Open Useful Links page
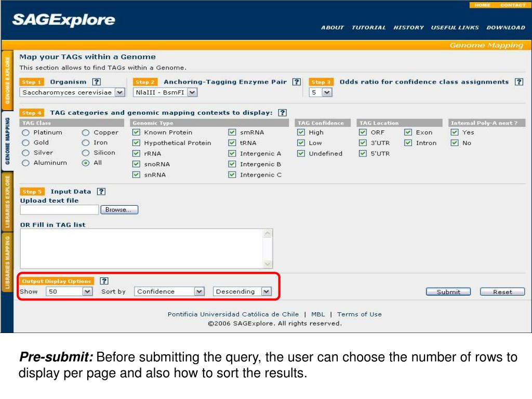The width and height of the screenshot is (532, 399). (455, 28)
